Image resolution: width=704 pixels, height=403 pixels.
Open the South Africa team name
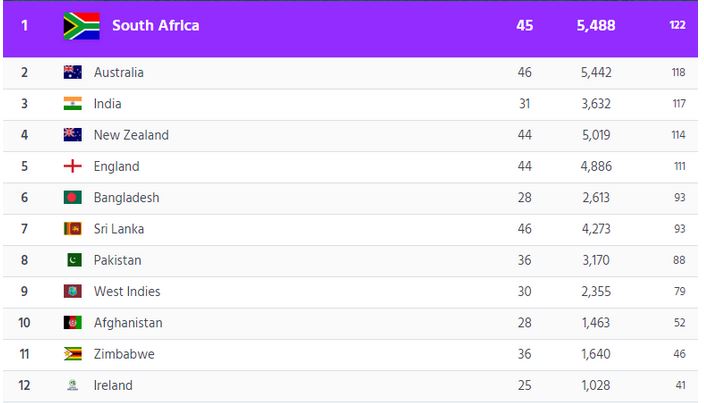click(x=155, y=26)
